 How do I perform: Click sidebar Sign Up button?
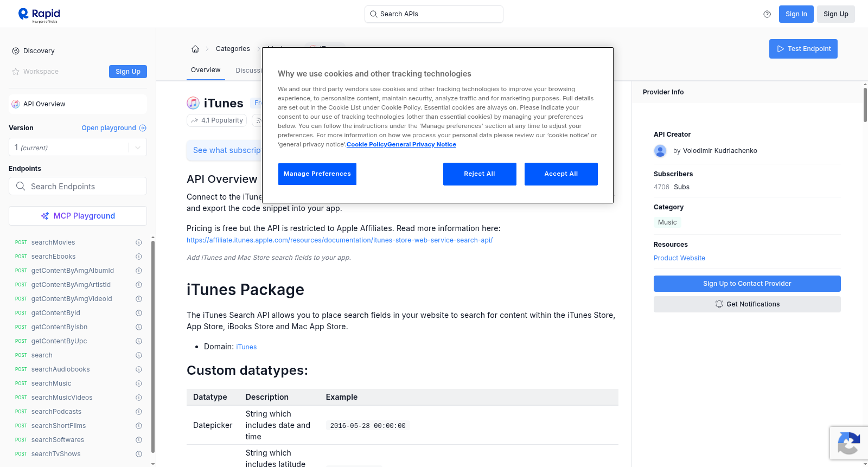[x=128, y=72]
